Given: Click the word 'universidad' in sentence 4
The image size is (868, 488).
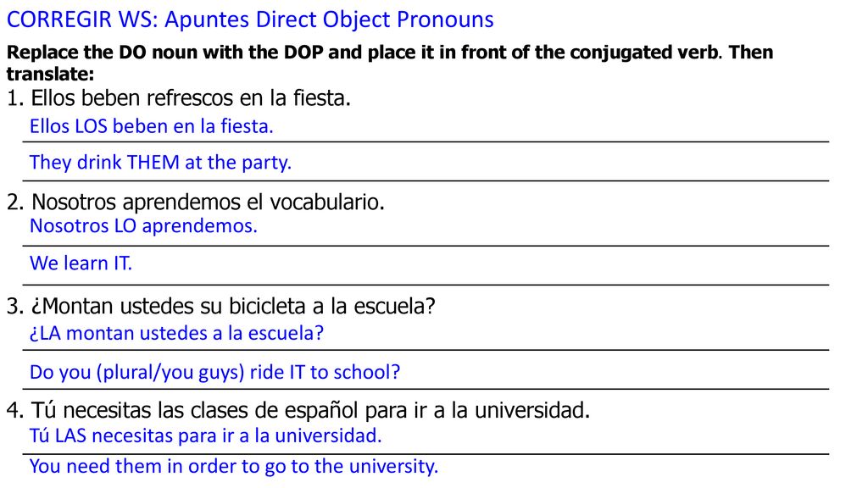Looking at the screenshot, I should 532,410.
